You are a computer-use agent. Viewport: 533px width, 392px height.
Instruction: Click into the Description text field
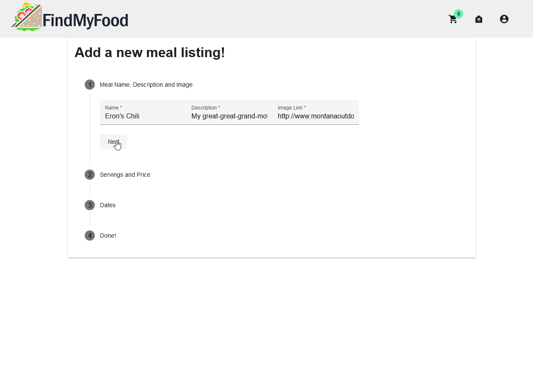pos(229,116)
